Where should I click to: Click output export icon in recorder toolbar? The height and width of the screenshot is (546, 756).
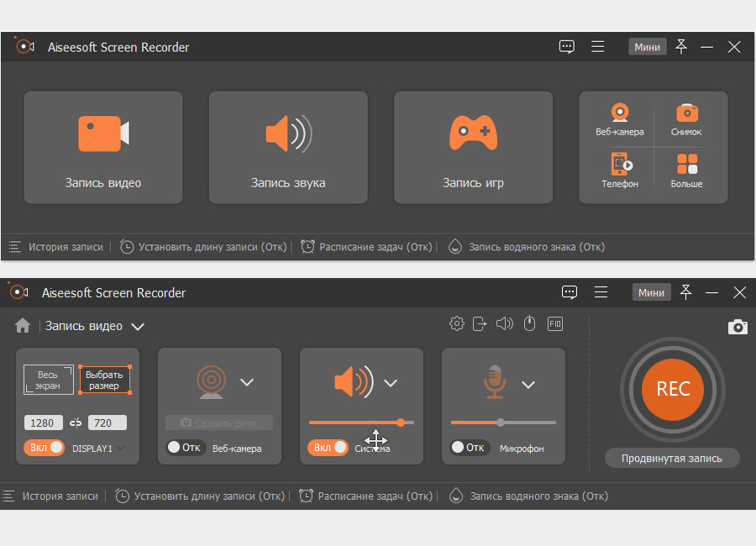click(480, 323)
